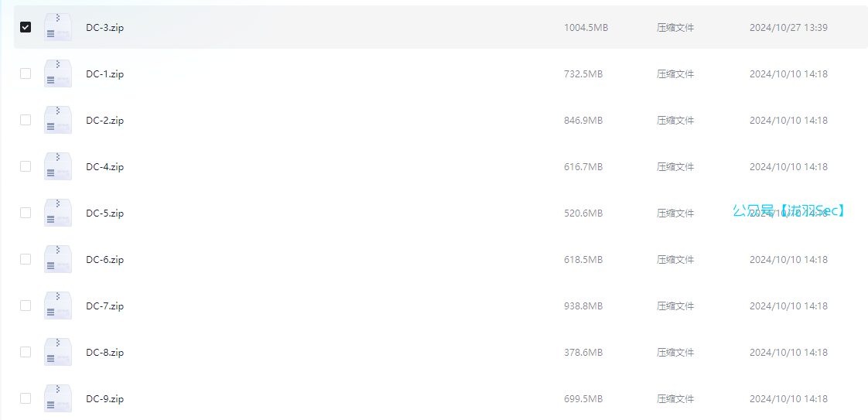Select the DC-2.zip row checkbox
Image resolution: width=868 pixels, height=420 pixels.
26,120
